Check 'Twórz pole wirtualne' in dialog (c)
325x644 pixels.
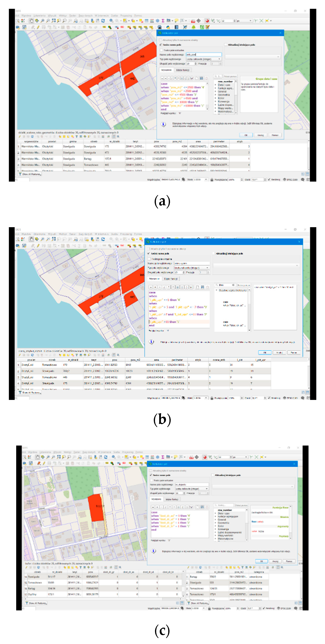pos(152,480)
